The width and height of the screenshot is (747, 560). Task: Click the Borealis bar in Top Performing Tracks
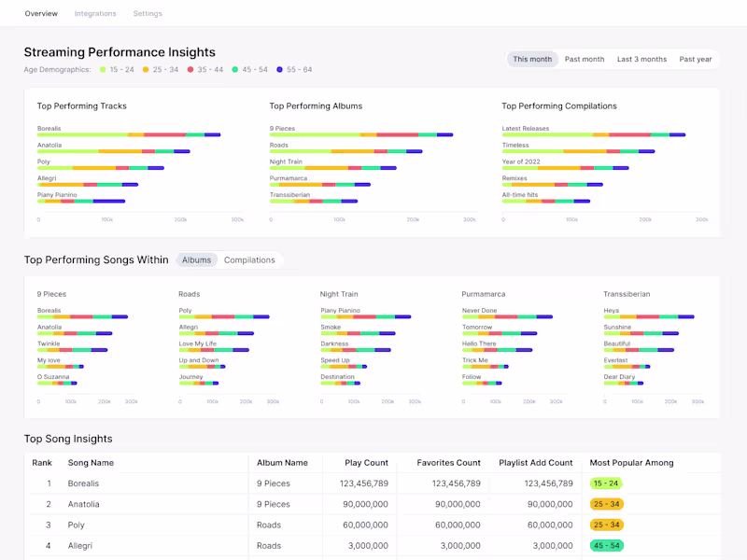pos(129,135)
